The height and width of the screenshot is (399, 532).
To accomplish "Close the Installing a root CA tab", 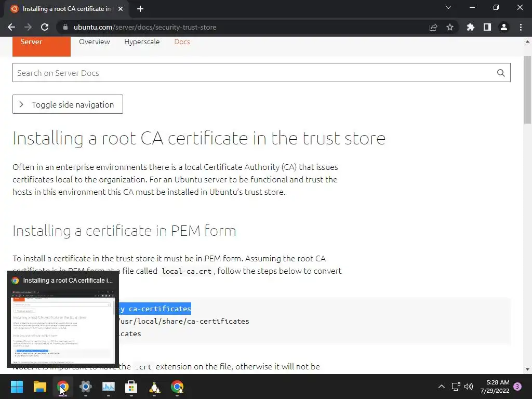I will click(121, 9).
